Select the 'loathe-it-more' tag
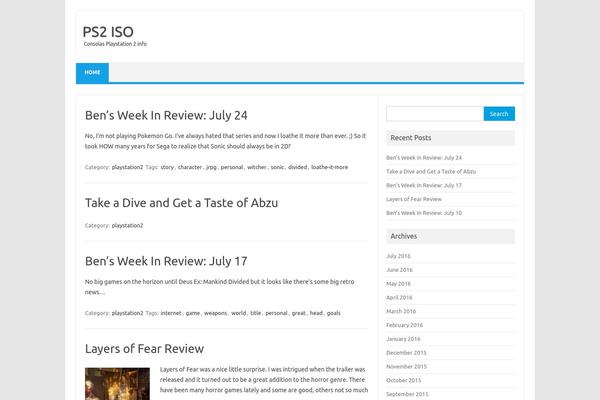The image size is (600, 400). 329,167
